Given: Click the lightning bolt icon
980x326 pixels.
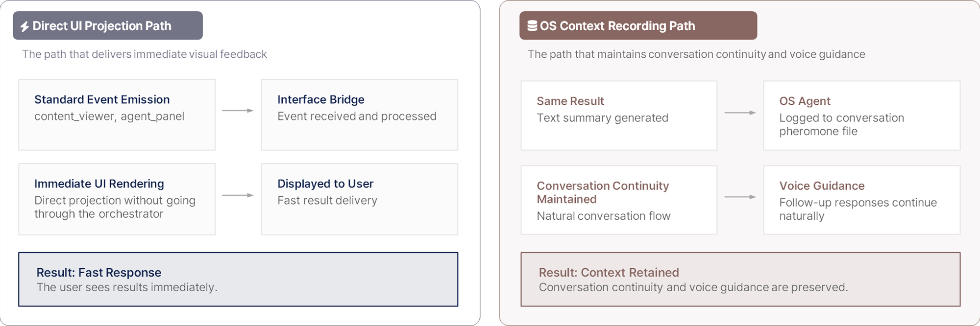Looking at the screenshot, I should point(24,26).
